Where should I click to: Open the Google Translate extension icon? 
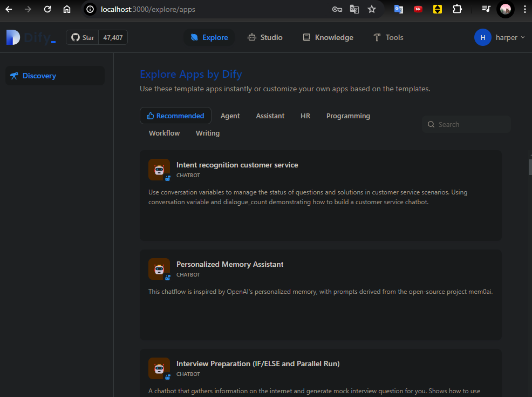[x=399, y=9]
